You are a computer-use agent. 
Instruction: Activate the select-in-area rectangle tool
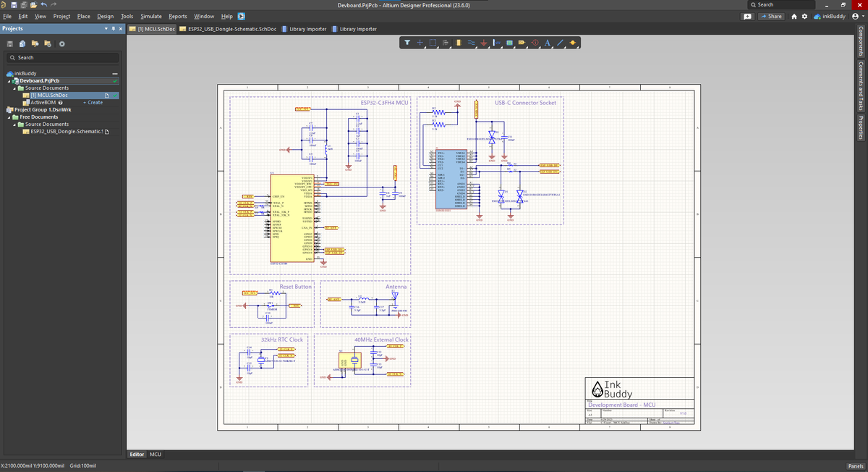[433, 43]
